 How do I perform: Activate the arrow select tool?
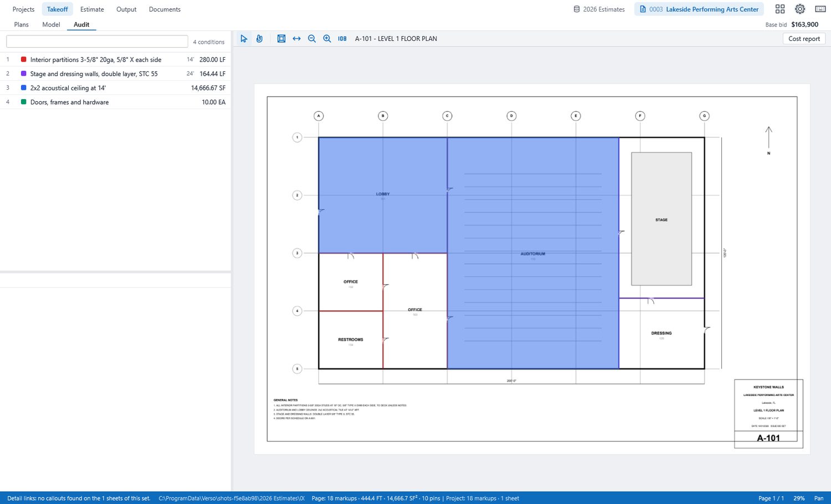[x=244, y=39]
